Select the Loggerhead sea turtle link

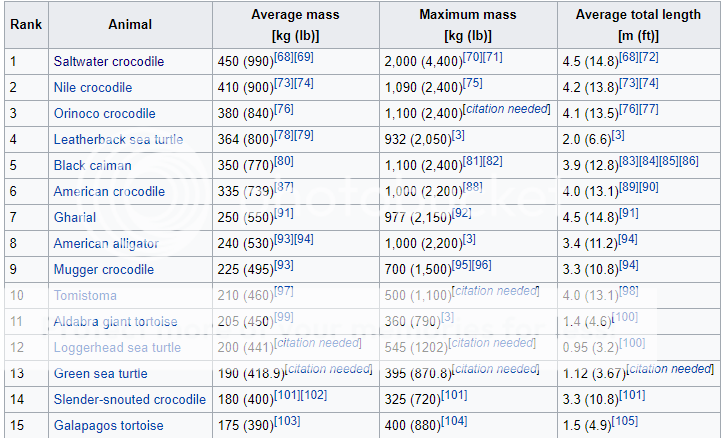point(117,347)
